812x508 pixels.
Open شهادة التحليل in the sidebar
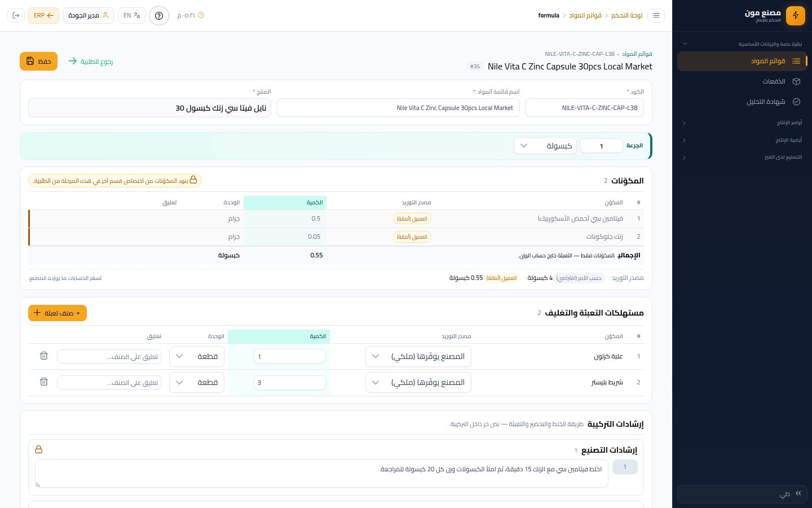click(x=743, y=102)
